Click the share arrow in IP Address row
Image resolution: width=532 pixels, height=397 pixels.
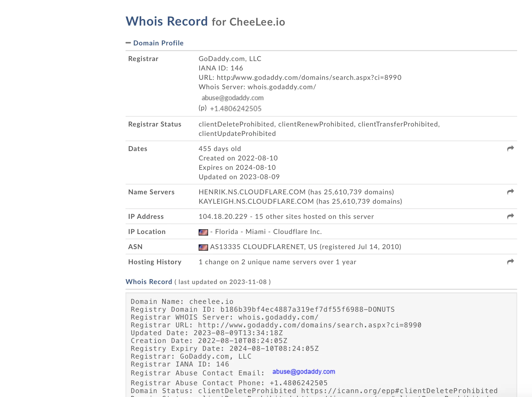click(x=510, y=216)
